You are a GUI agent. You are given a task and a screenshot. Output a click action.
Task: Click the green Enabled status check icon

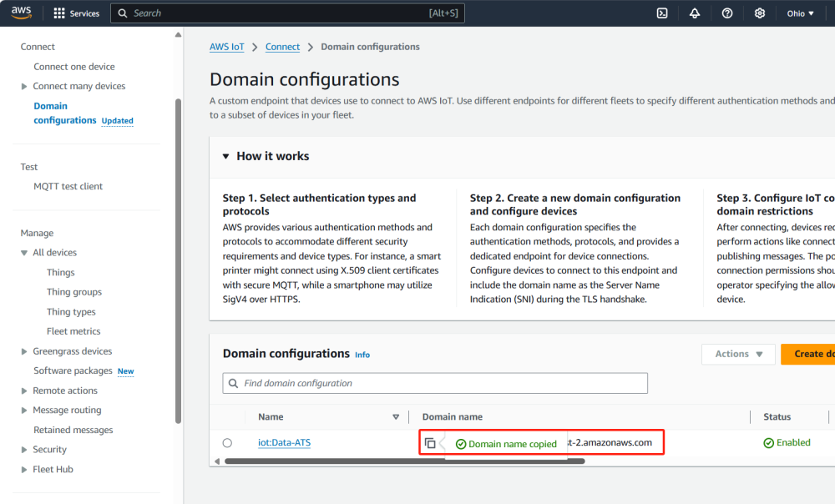(x=768, y=443)
